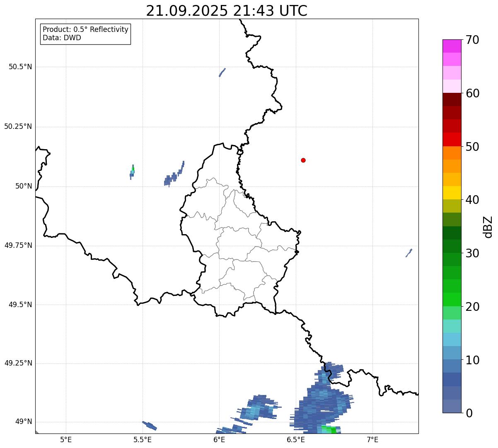Click the 40 dBZ colorbar label
This screenshot has height=448, width=498.
coord(472,200)
